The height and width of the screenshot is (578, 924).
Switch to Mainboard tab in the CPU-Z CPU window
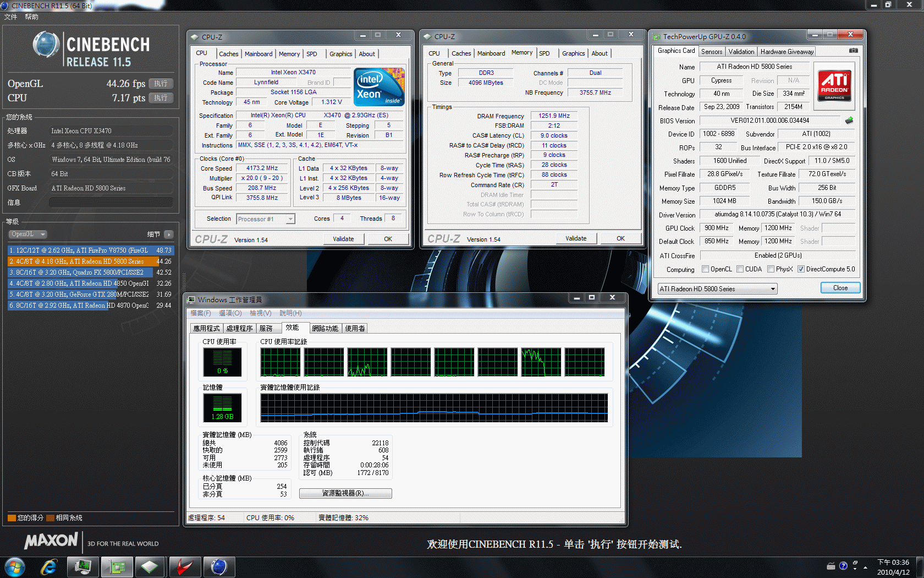[258, 54]
